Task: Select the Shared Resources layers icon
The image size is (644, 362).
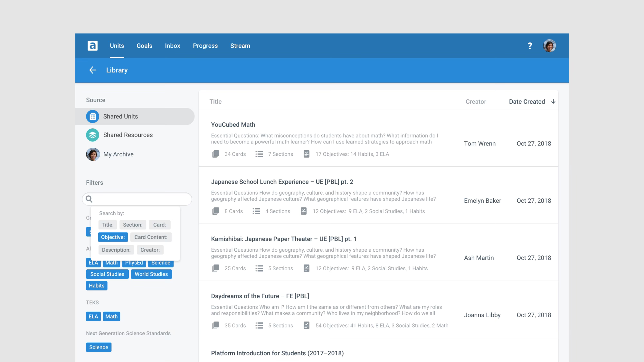Action: tap(92, 135)
